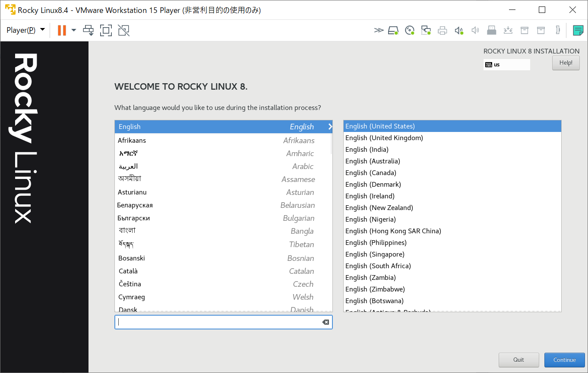
Task: Maximize the VMware Player window
Action: [542, 10]
